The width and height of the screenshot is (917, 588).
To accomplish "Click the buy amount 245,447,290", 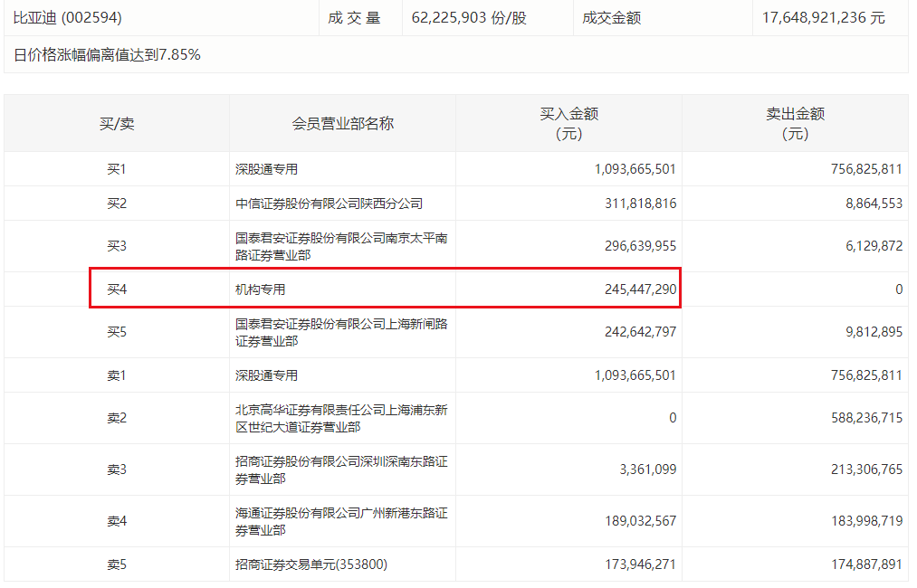I will click(x=640, y=289).
